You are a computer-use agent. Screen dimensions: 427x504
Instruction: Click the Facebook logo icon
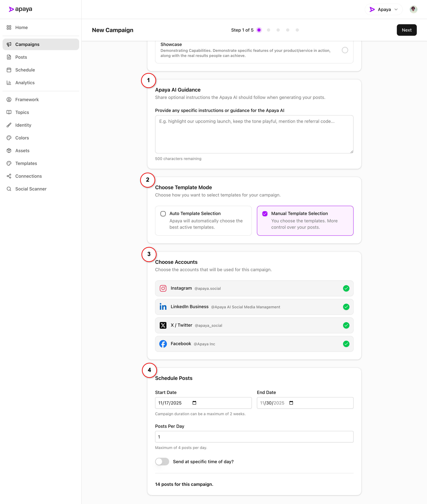(163, 344)
